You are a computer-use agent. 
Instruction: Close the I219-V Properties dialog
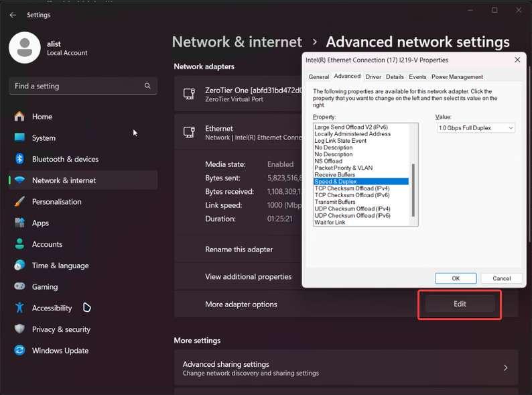(x=517, y=60)
